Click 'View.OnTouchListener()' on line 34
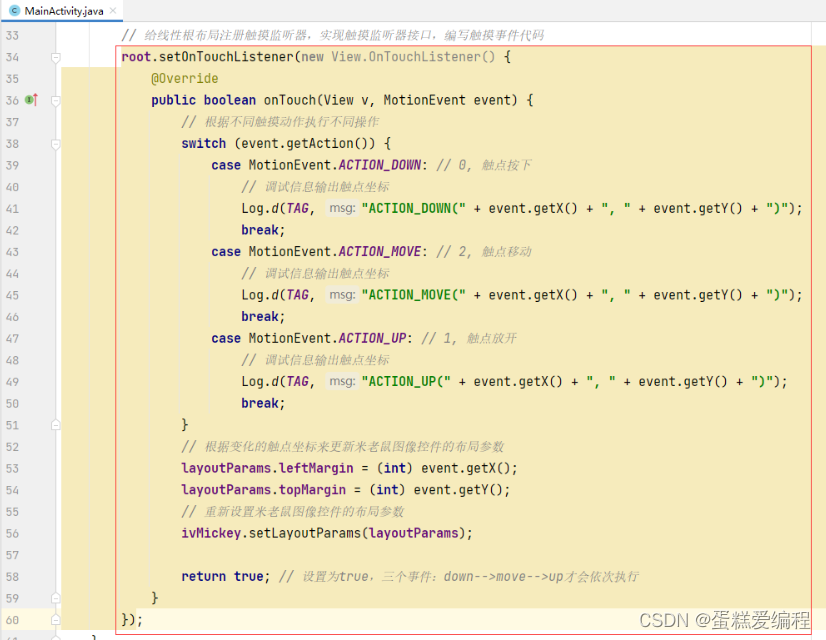The width and height of the screenshot is (826, 640). coord(413,56)
